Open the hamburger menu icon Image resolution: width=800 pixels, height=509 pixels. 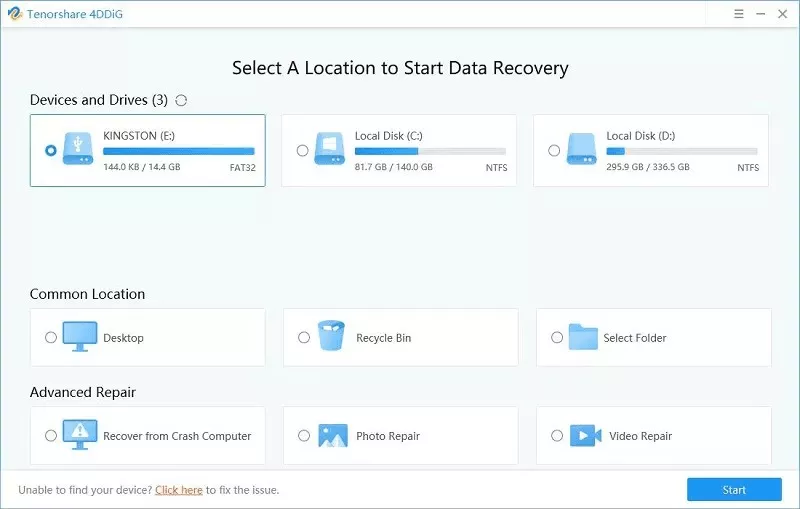click(738, 14)
